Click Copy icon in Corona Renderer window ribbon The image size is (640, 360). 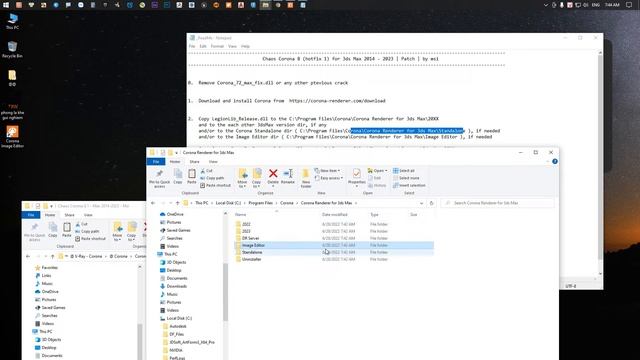click(178, 176)
